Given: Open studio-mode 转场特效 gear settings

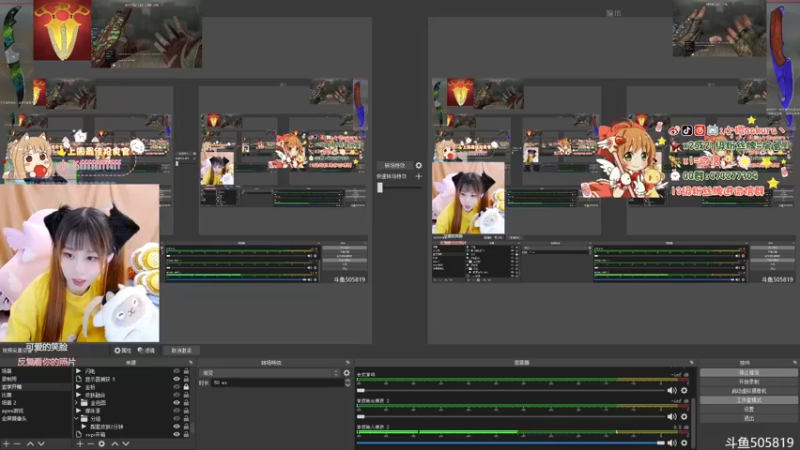Looking at the screenshot, I should pos(418,165).
